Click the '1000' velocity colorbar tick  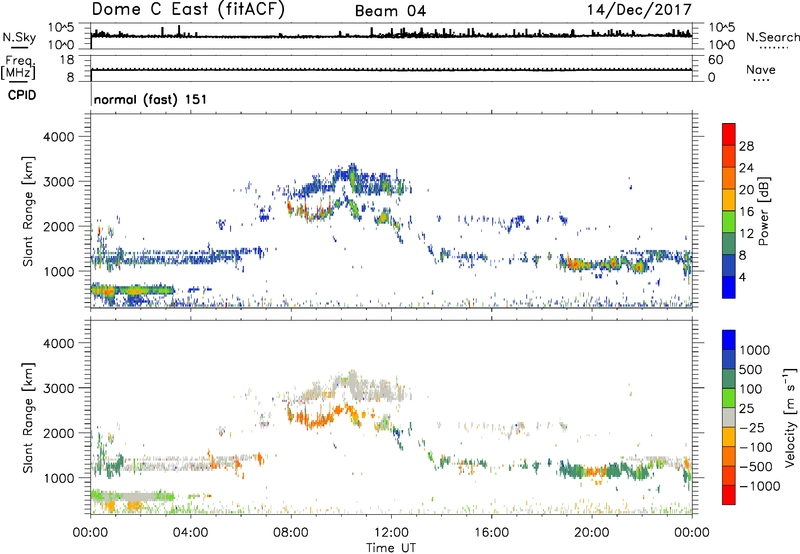pyautogui.click(x=755, y=350)
